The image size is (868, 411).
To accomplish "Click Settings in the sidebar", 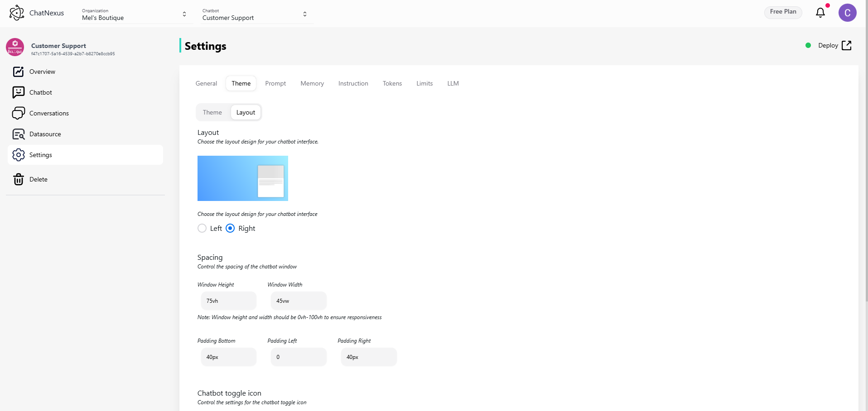I will coord(85,155).
